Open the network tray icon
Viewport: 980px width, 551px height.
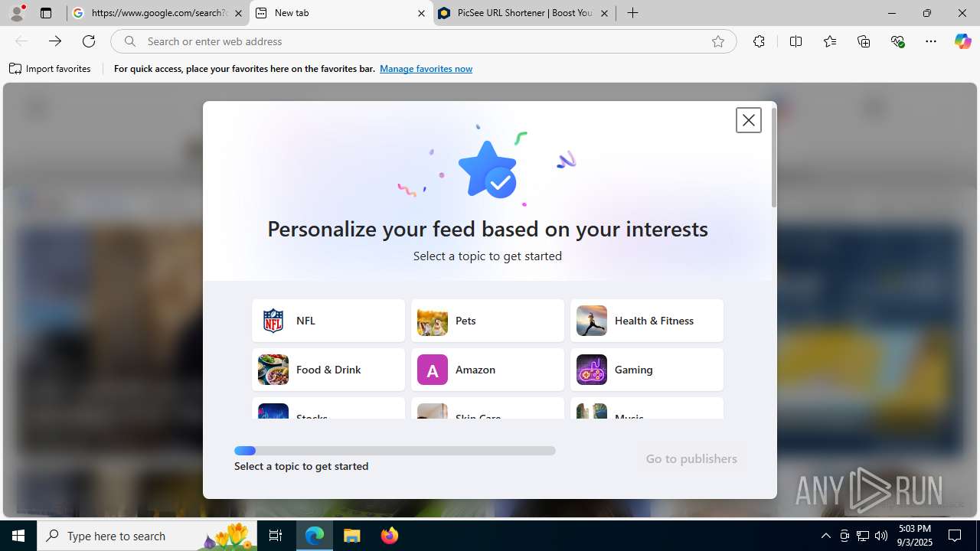863,536
